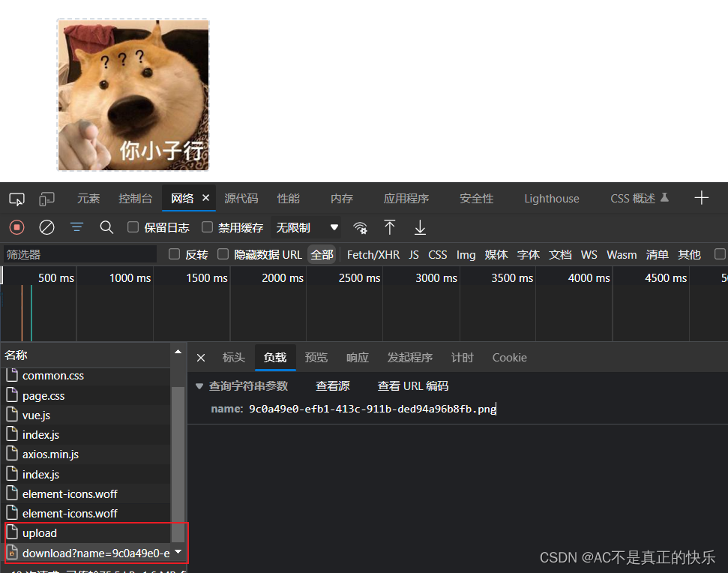728x573 pixels.
Task: Tick checkbox right of 其他 filter
Action: click(x=720, y=254)
